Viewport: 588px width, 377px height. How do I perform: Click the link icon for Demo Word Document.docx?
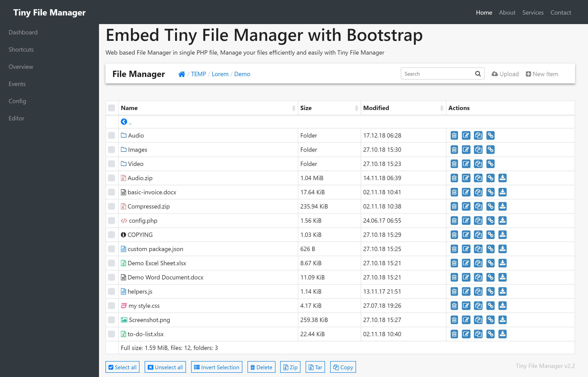coord(490,277)
